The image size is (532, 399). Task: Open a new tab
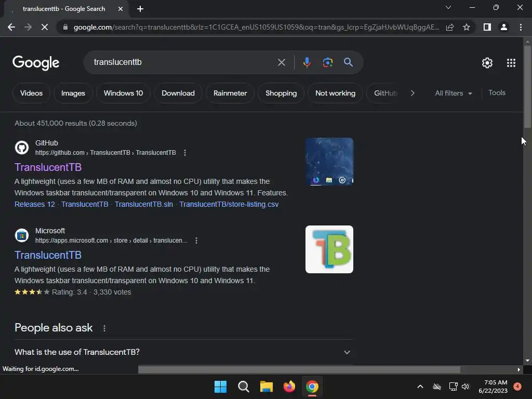pyautogui.click(x=140, y=9)
